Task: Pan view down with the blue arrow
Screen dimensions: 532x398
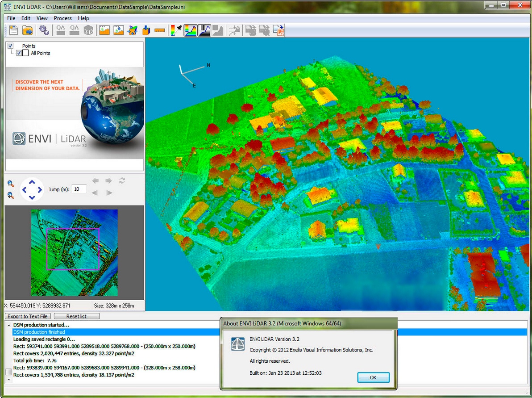Action: [x=32, y=197]
